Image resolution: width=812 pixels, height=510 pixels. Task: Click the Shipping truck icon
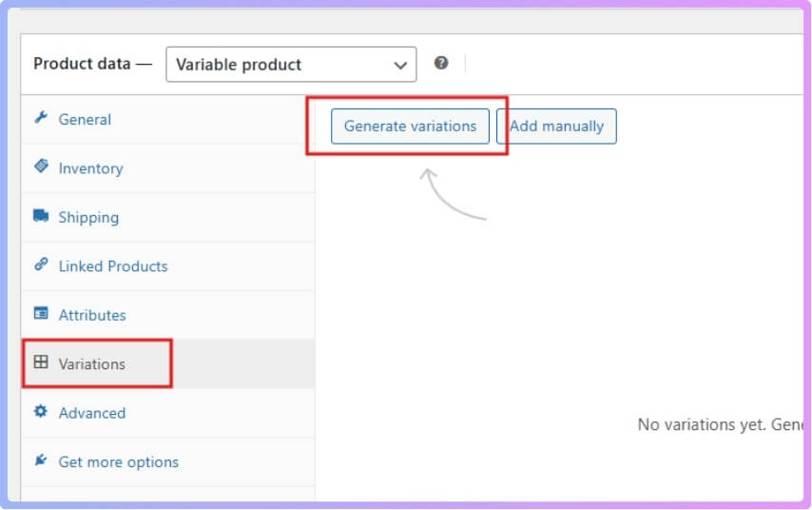pos(41,215)
